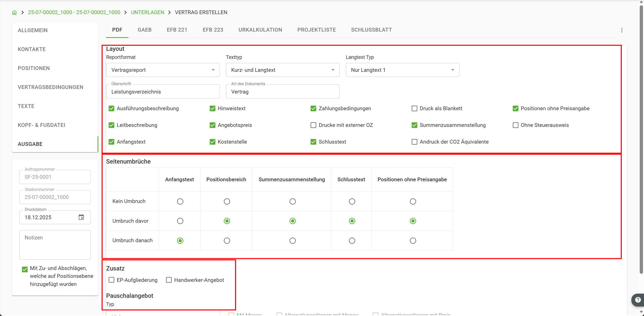The height and width of the screenshot is (316, 644).
Task: Open the Druckdatum calendar picker
Action: [81, 217]
